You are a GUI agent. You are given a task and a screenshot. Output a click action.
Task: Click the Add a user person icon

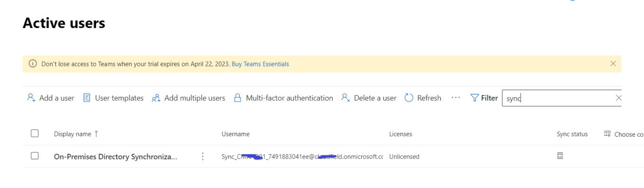(31, 98)
